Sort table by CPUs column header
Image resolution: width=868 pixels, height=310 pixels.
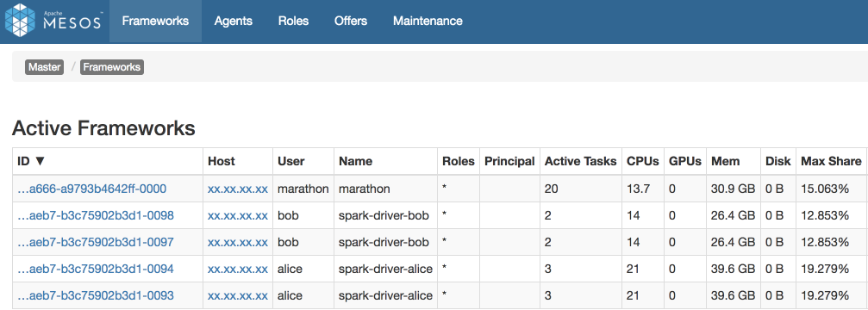coord(643,161)
